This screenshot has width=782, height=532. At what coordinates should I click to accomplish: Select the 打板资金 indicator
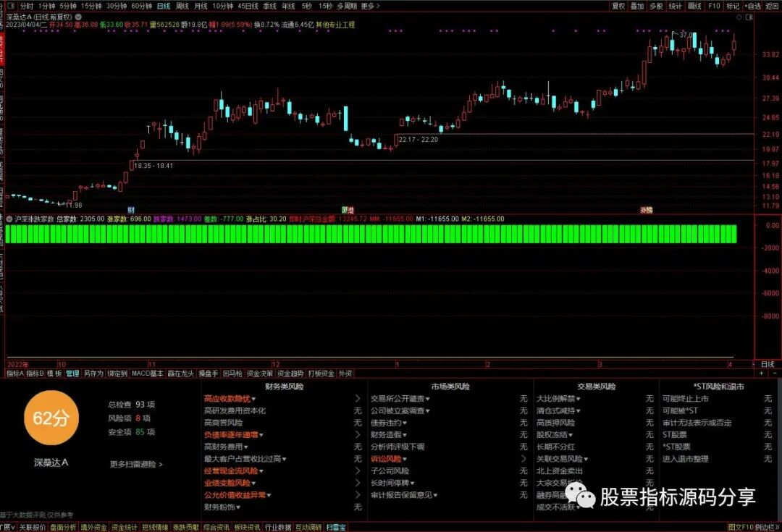click(321, 373)
